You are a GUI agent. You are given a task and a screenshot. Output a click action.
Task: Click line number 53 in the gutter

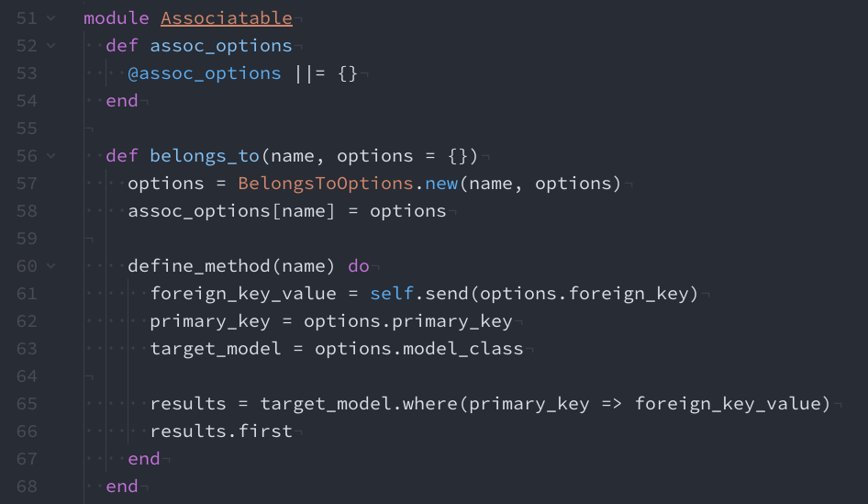click(x=27, y=73)
